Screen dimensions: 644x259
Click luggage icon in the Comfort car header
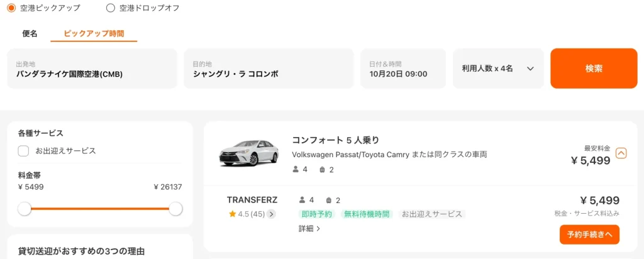[x=322, y=170]
